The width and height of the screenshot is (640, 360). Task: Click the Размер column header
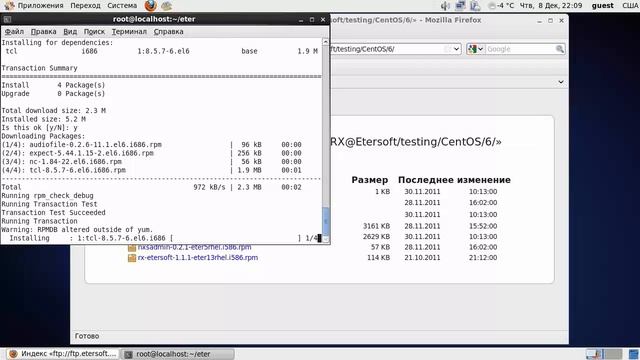click(369, 180)
